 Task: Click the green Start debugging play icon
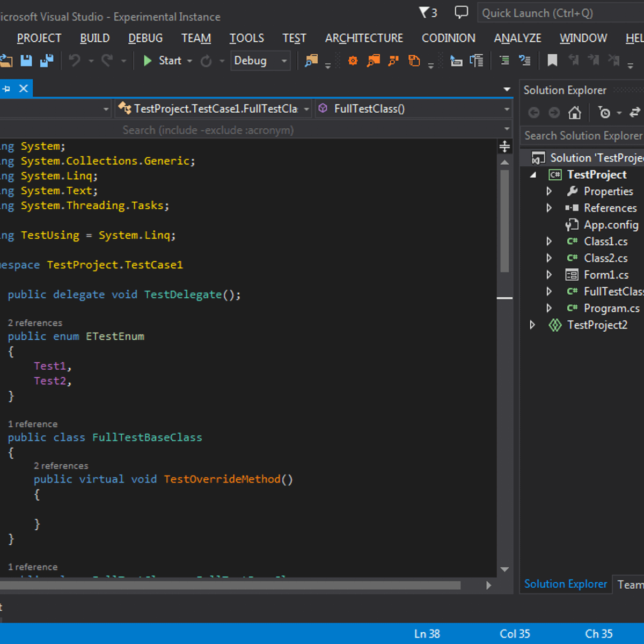(x=148, y=61)
